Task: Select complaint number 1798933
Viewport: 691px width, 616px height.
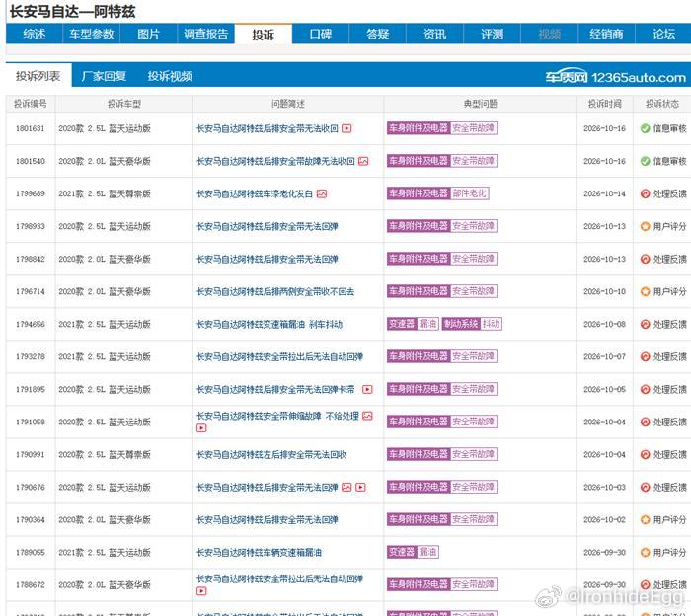Action: click(x=31, y=226)
